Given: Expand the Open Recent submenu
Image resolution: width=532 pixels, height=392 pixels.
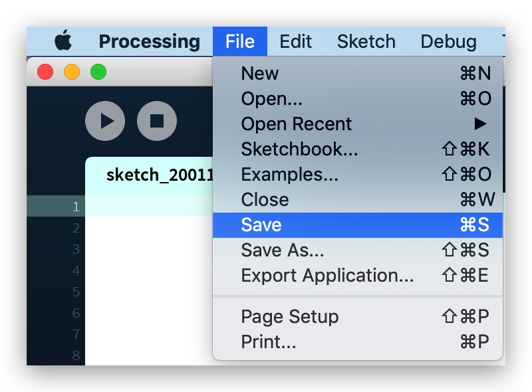Looking at the screenshot, I should [x=358, y=124].
